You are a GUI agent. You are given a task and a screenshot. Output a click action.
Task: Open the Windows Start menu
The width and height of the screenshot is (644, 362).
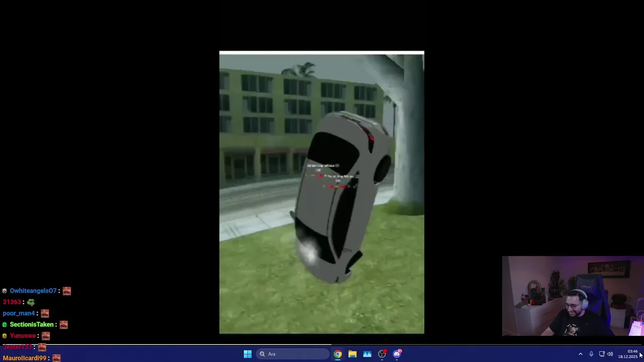(x=248, y=354)
